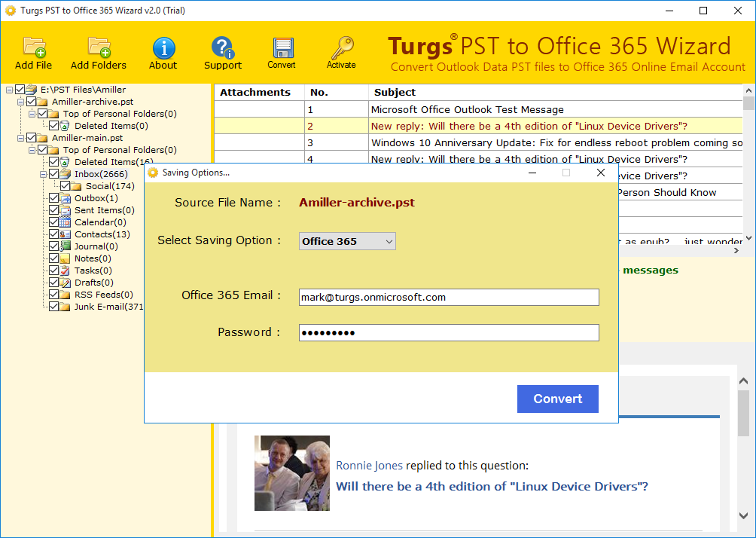
Task: Select the Windows 10 Anniversary Update message row
Action: coord(478,143)
